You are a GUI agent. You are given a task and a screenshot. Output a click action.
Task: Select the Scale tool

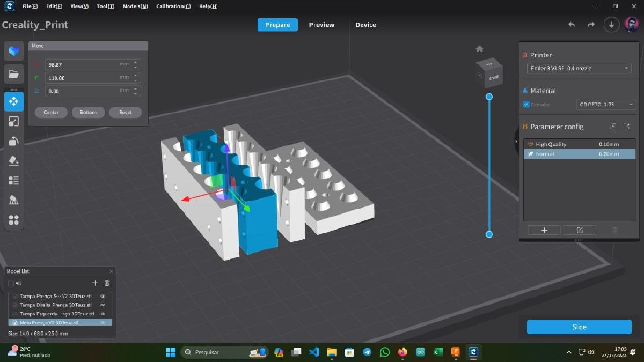pos(13,121)
